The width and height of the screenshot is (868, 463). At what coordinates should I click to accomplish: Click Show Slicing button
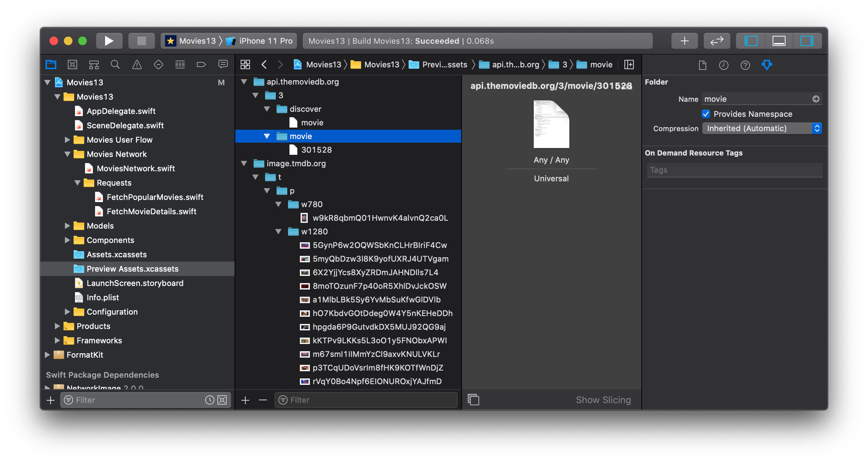pyautogui.click(x=603, y=400)
